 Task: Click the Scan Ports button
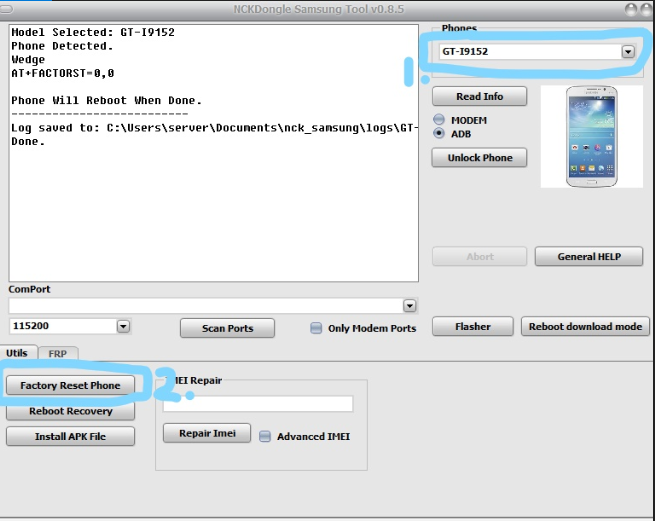227,328
